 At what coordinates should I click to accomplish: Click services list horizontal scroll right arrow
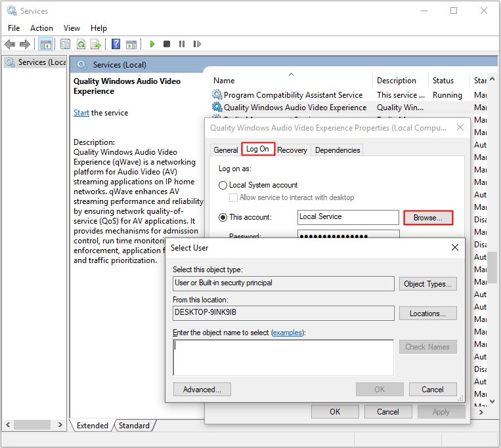coord(481,413)
